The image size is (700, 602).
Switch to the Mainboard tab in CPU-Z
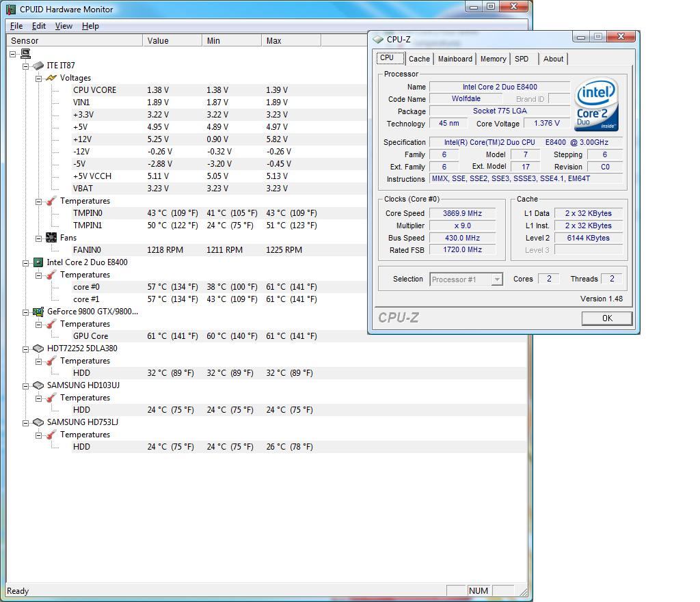point(455,59)
